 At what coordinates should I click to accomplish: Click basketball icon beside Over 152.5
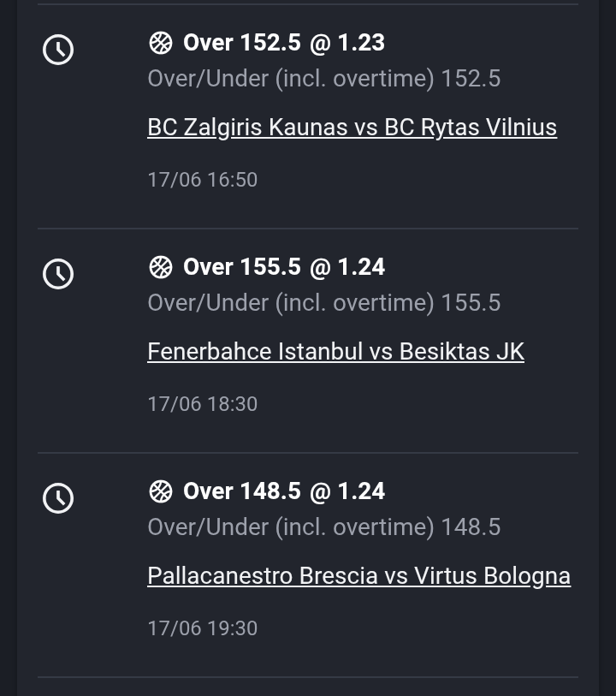coord(161,43)
